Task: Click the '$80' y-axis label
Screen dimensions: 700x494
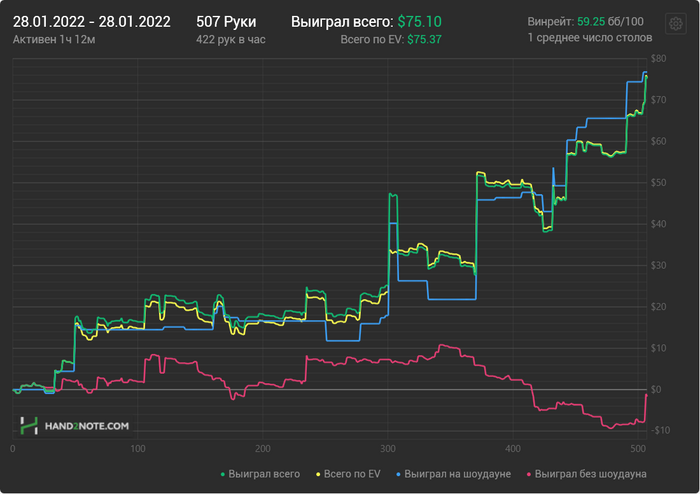Action: 658,58
